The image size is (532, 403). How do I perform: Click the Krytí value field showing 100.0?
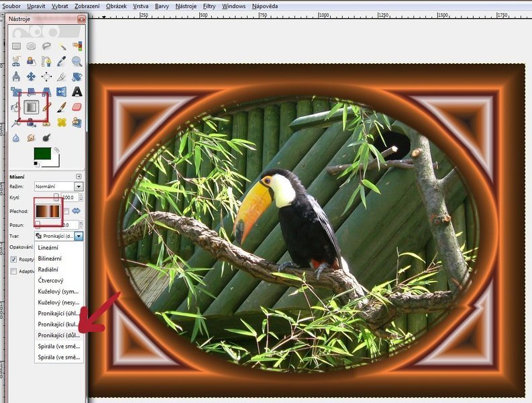point(70,197)
